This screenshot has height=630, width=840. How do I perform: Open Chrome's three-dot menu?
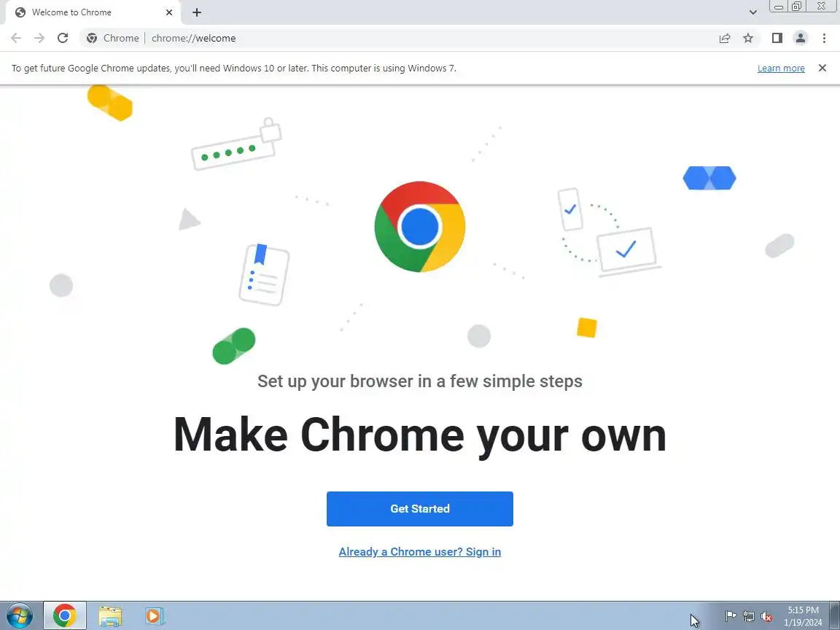click(x=824, y=38)
